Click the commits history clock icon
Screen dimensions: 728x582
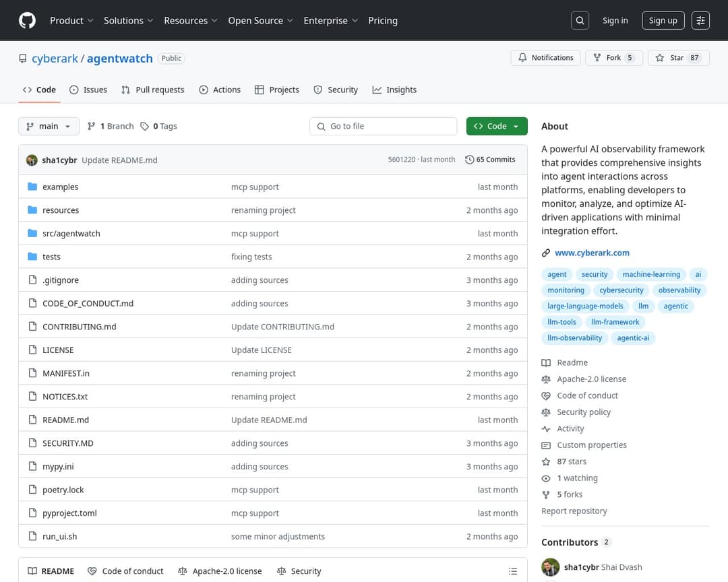coord(469,160)
